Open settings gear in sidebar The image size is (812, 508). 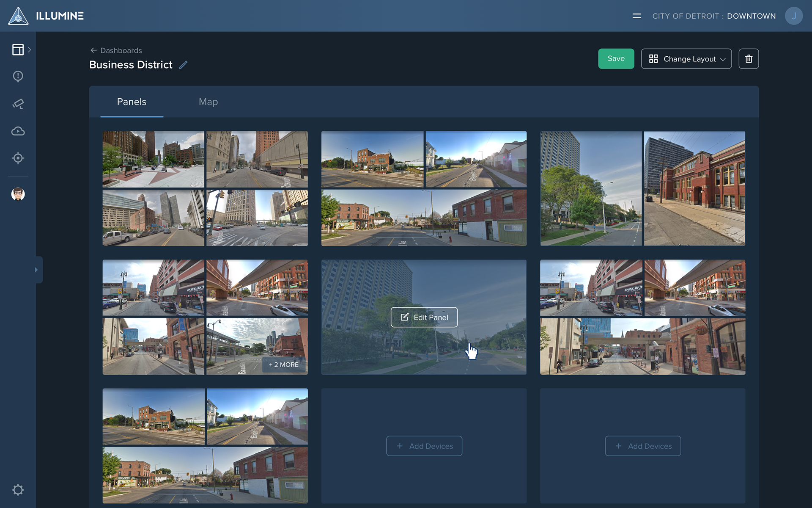pyautogui.click(x=18, y=490)
